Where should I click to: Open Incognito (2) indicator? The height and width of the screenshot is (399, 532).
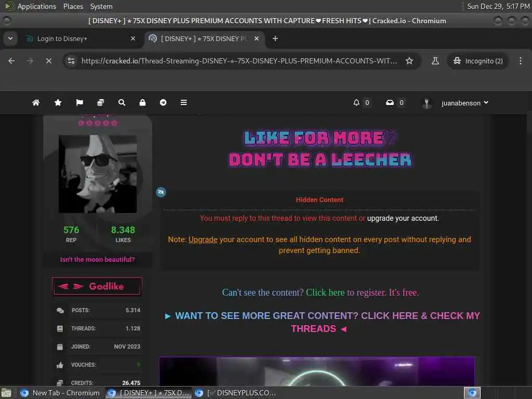click(x=478, y=61)
